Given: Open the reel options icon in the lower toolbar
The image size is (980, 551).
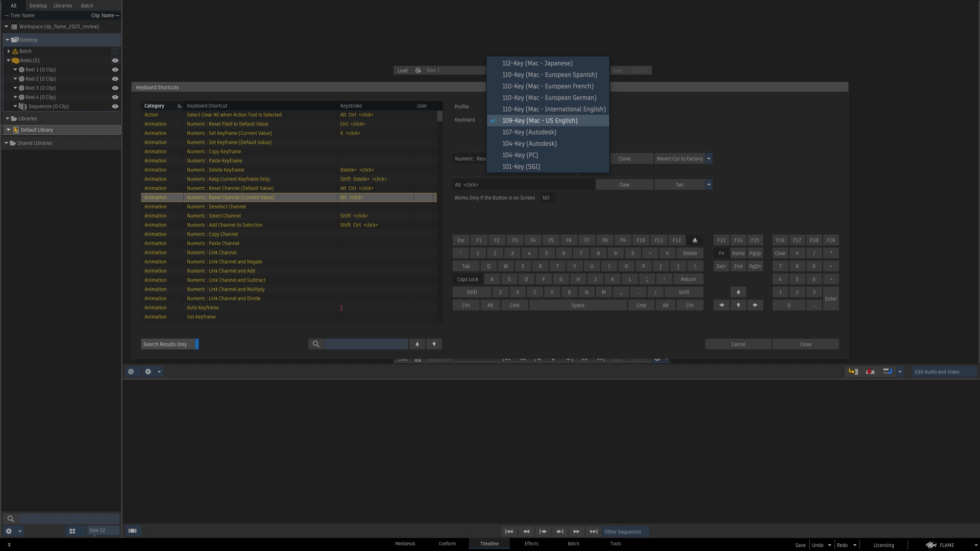Looking at the screenshot, I should point(131,371).
